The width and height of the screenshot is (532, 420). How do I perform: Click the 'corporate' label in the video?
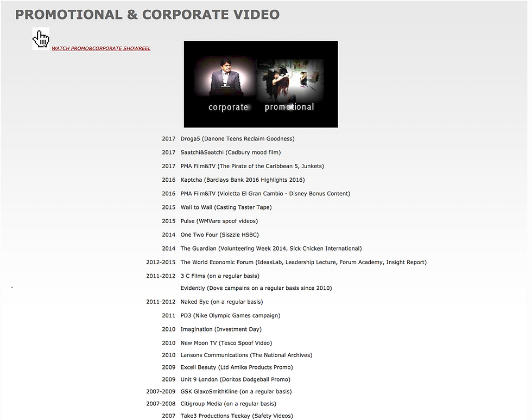tap(228, 107)
